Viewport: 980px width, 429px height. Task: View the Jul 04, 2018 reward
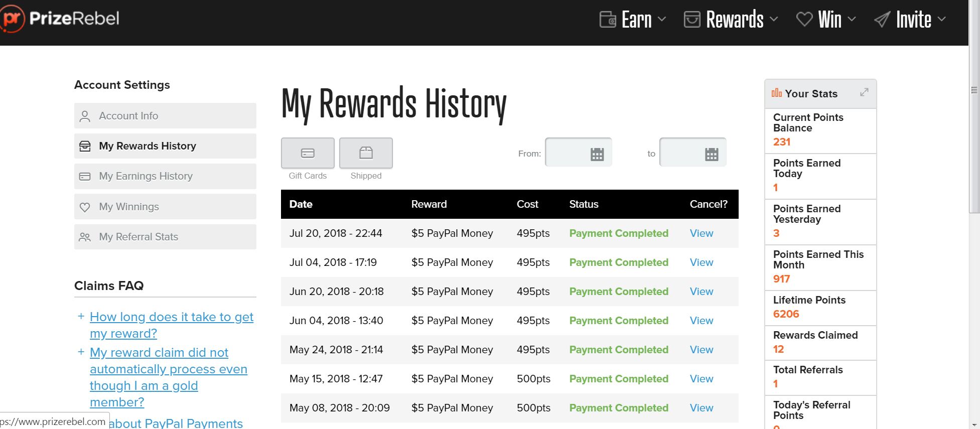(x=701, y=262)
